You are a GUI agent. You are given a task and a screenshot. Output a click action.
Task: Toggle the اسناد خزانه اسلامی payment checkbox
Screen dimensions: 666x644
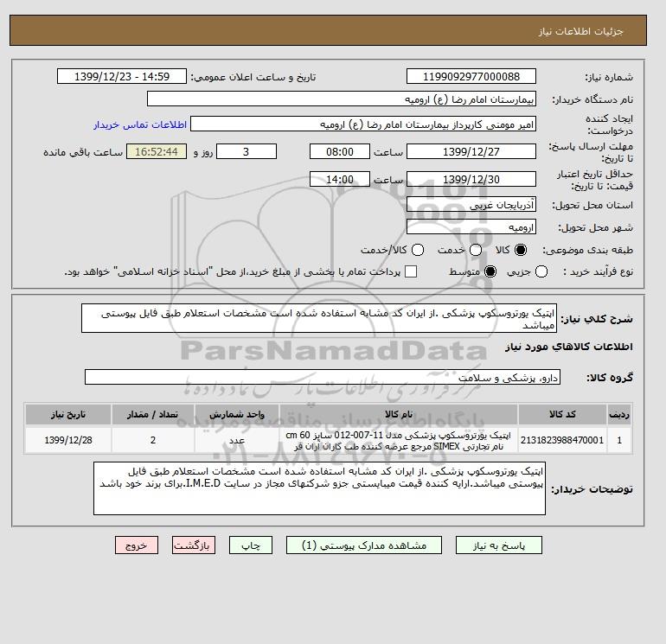click(x=411, y=271)
